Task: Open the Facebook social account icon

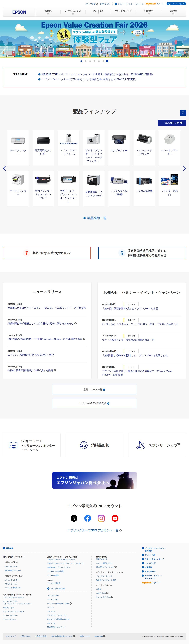Action: (88, 518)
